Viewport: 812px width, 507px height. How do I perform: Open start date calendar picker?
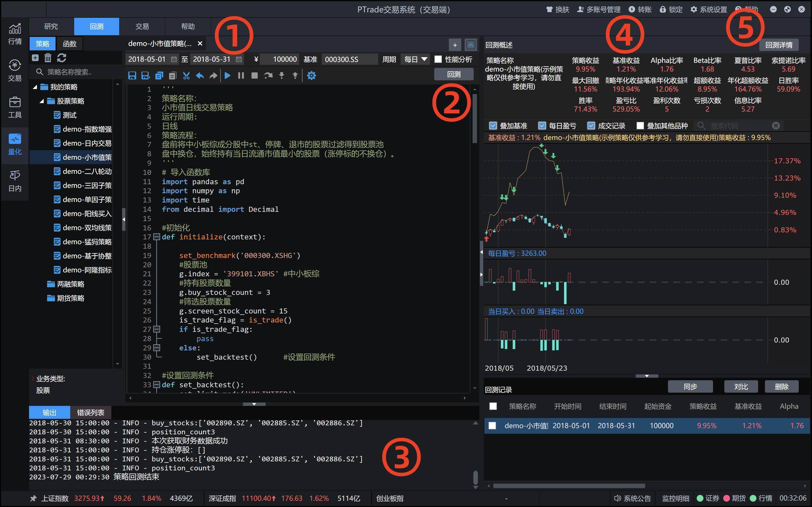(174, 59)
